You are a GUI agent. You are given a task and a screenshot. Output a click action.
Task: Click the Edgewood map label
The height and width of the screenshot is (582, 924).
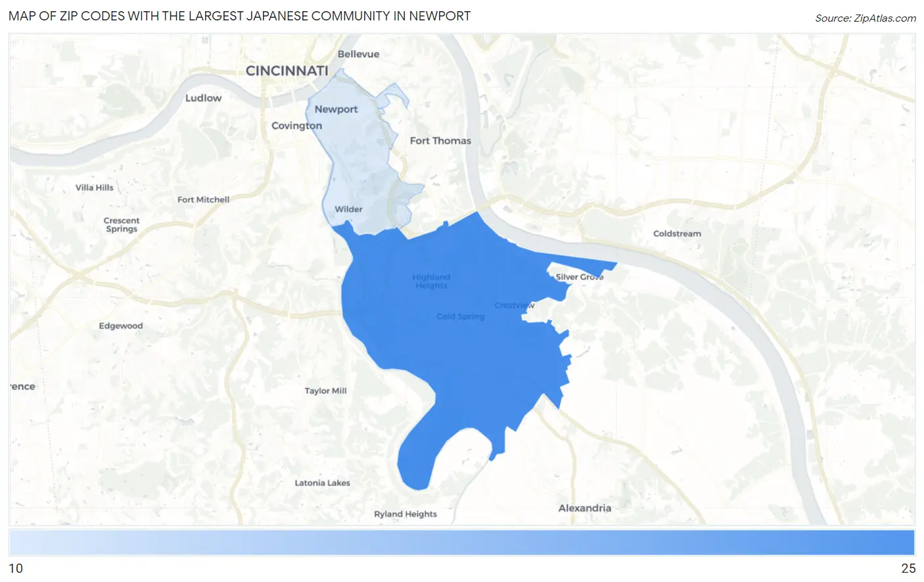click(x=121, y=326)
